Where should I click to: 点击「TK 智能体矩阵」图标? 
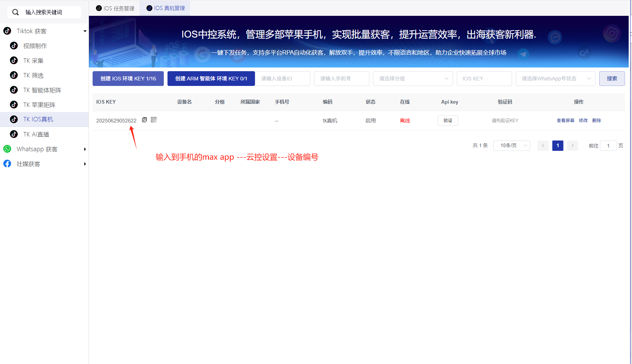pos(14,90)
